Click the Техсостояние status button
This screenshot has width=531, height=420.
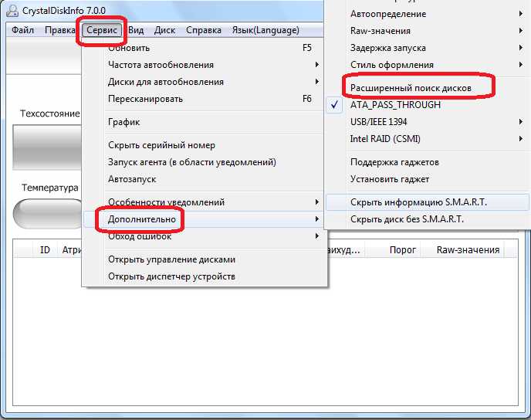(47, 147)
